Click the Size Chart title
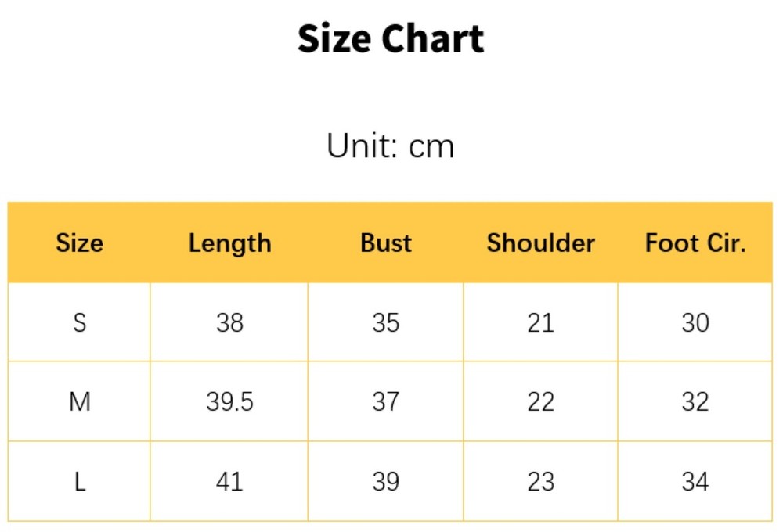783x532 pixels. pos(391,39)
